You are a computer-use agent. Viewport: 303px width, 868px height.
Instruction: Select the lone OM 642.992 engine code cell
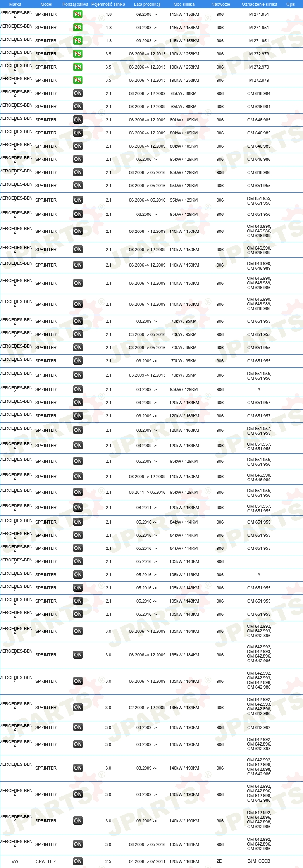259,727
